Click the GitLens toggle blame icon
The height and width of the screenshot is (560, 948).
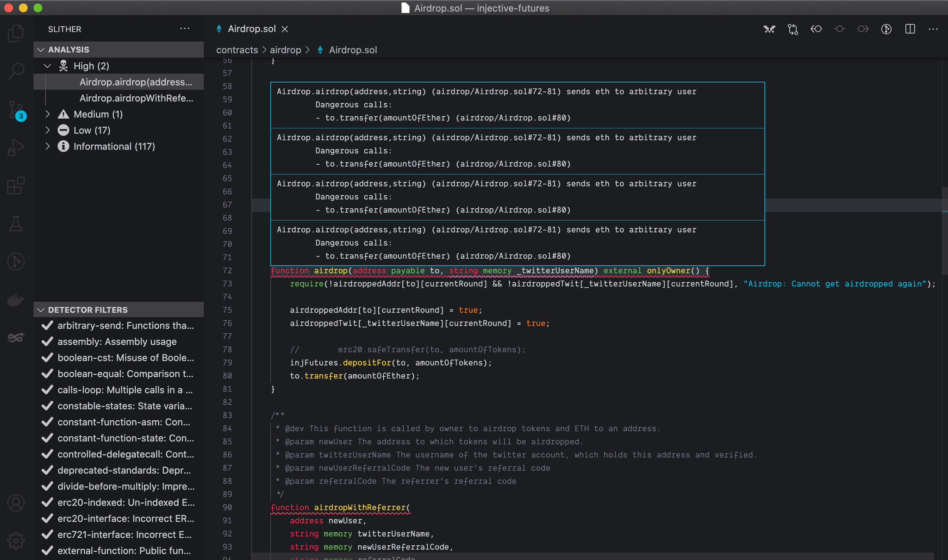click(886, 29)
